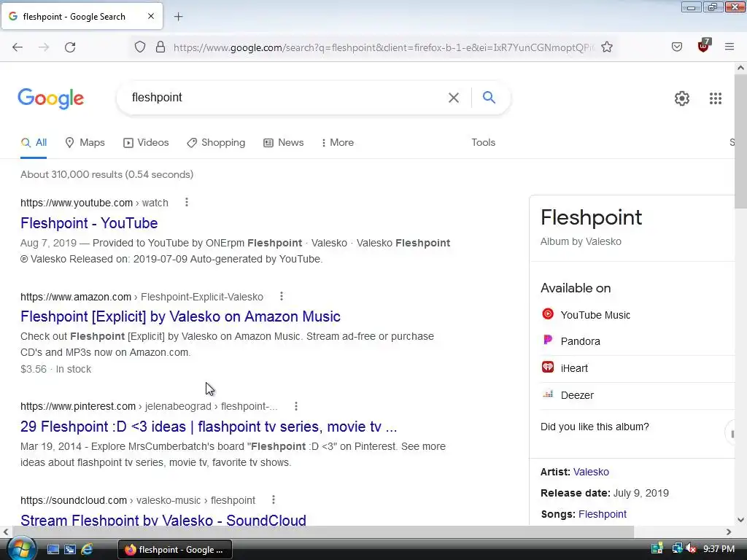The width and height of the screenshot is (747, 560).
Task: Click the vertical scrollbar down arrow
Action: pos(740,520)
